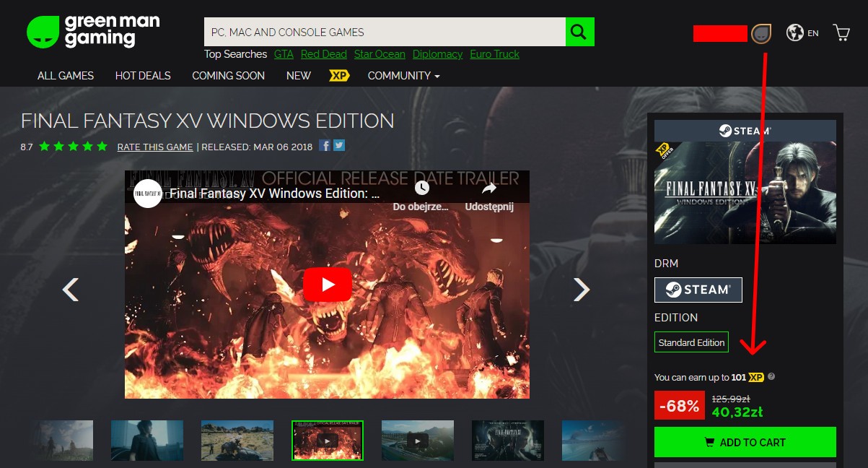The image size is (868, 468).
Task: Open the Euro Truck top search link
Action: coord(494,54)
